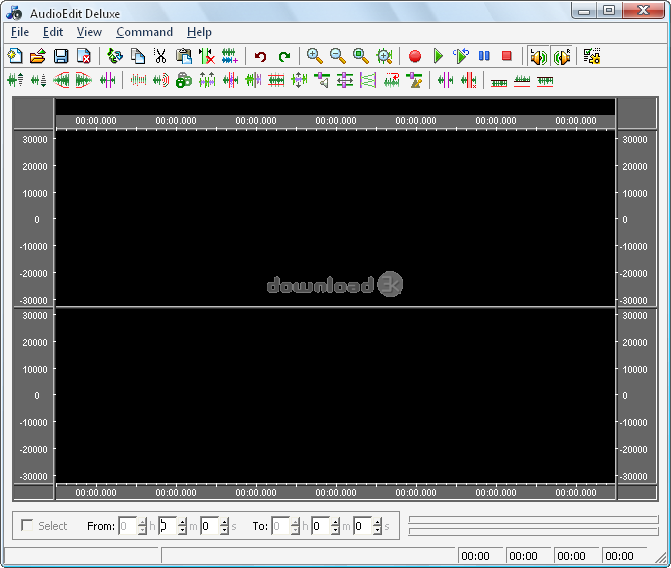Screen dimensions: 671x568
Task: Start recording with the red circle
Action: point(415,56)
